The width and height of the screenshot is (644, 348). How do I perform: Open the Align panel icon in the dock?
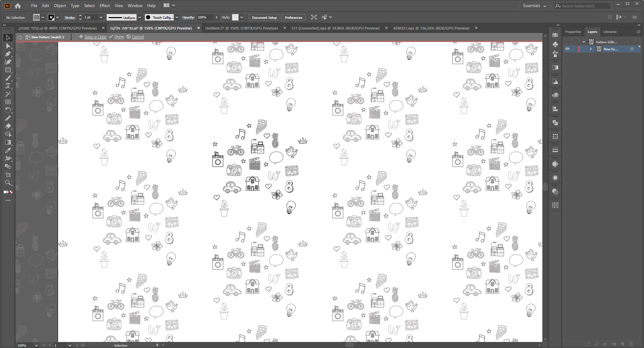point(555,109)
